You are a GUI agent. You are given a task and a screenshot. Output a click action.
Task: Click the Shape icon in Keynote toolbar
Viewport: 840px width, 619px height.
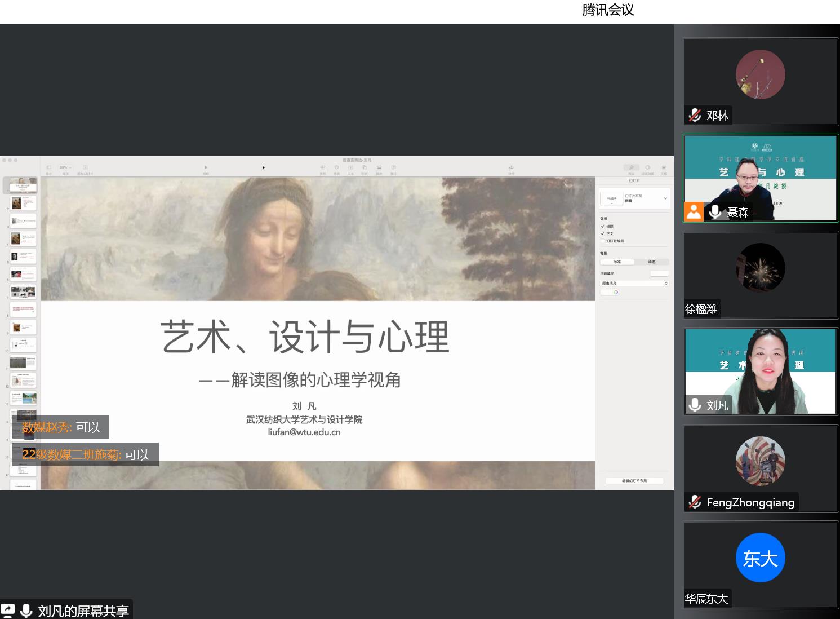pyautogui.click(x=365, y=167)
